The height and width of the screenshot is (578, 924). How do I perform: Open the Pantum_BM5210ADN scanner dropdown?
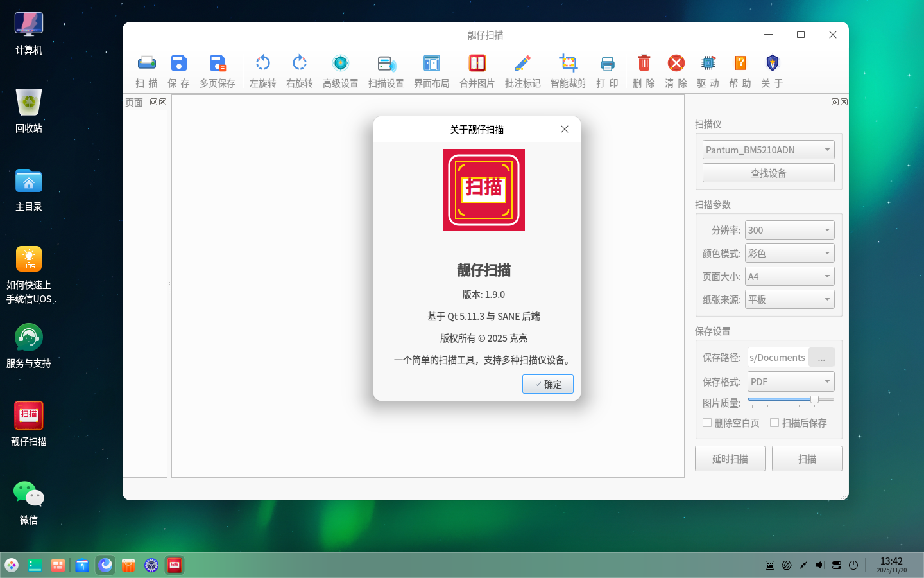coord(769,150)
